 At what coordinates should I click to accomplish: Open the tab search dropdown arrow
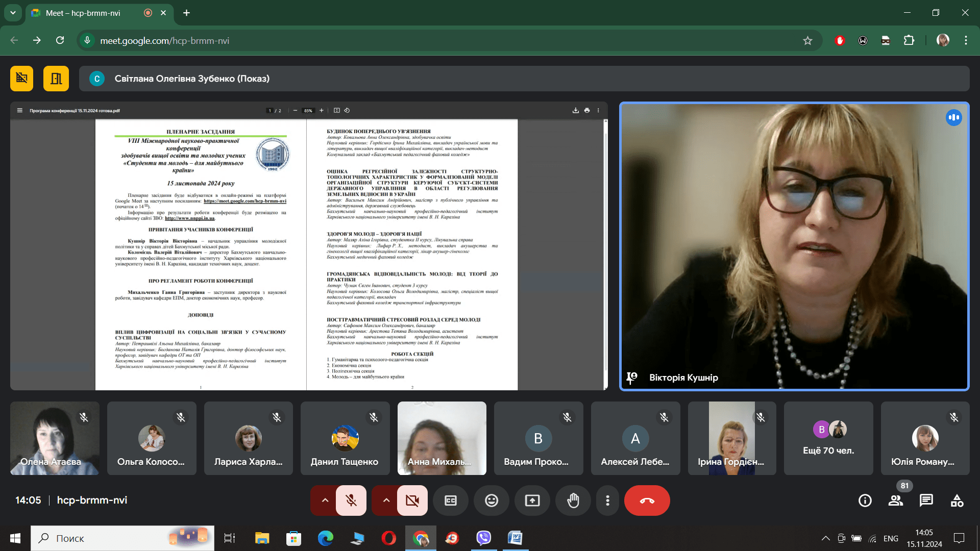coord(13,13)
